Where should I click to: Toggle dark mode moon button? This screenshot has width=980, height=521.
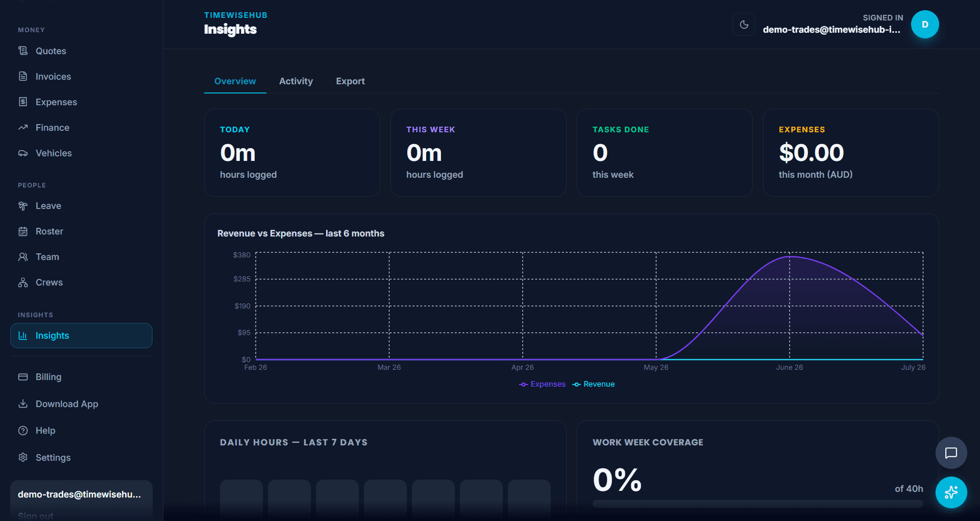(744, 25)
